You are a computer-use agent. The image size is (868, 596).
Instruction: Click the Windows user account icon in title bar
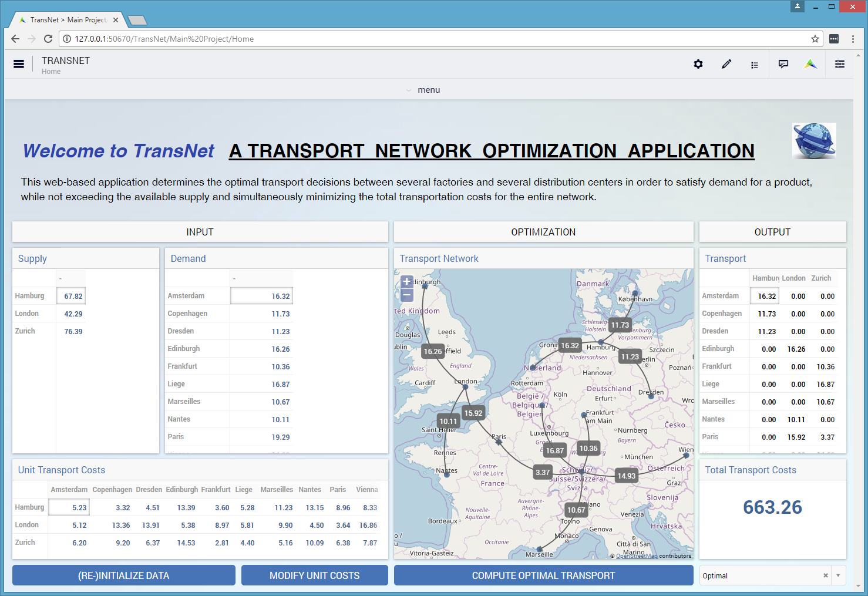(798, 6)
